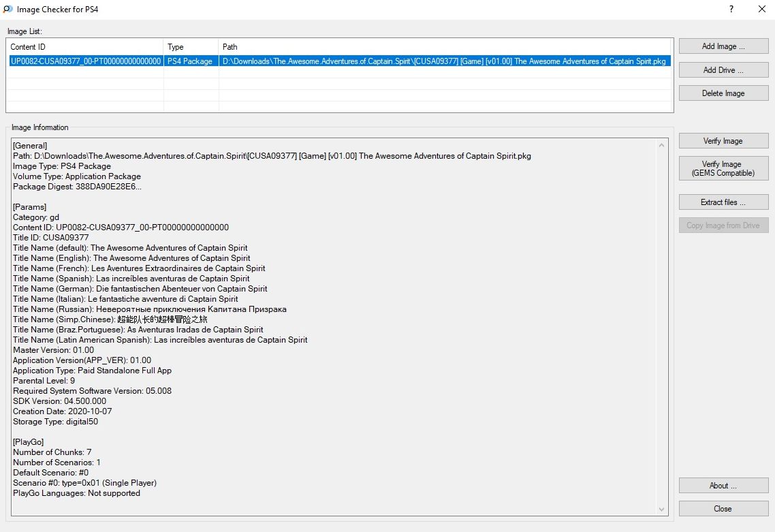Image resolution: width=775 pixels, height=532 pixels.
Task: Click the Close button at bottom right
Action: pos(723,508)
